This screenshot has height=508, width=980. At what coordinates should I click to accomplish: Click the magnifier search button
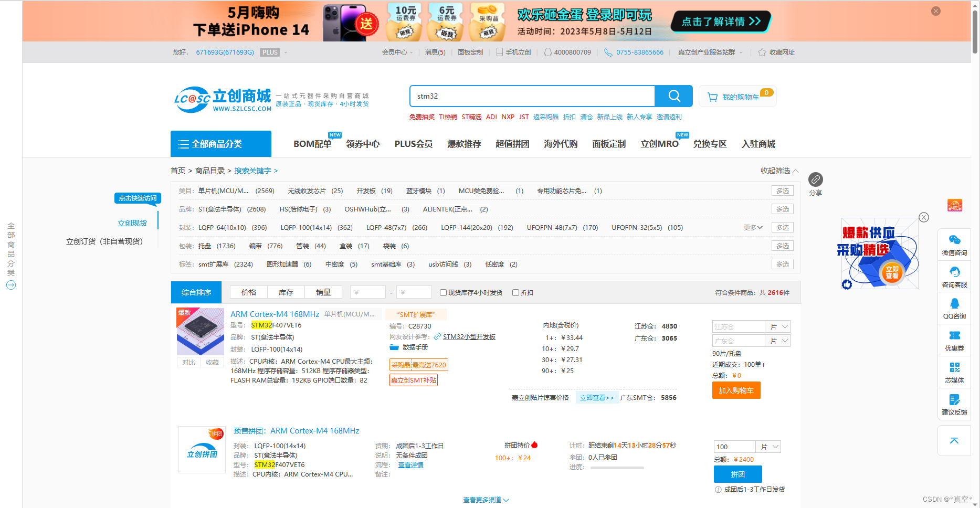pos(674,96)
